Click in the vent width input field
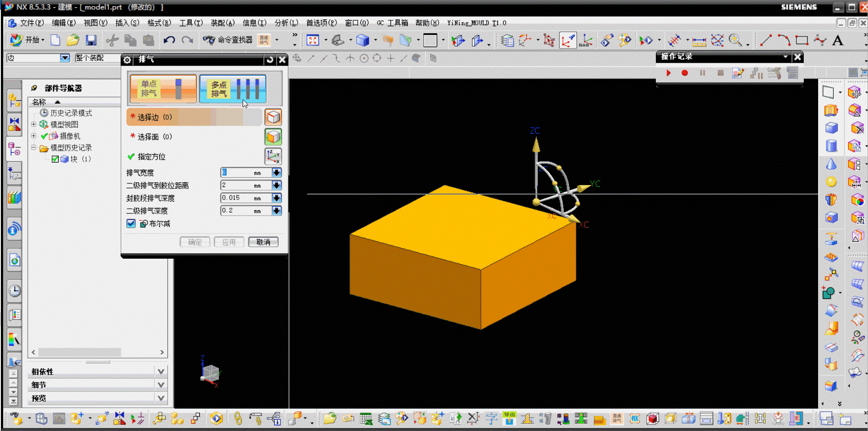868x431 pixels. point(246,172)
